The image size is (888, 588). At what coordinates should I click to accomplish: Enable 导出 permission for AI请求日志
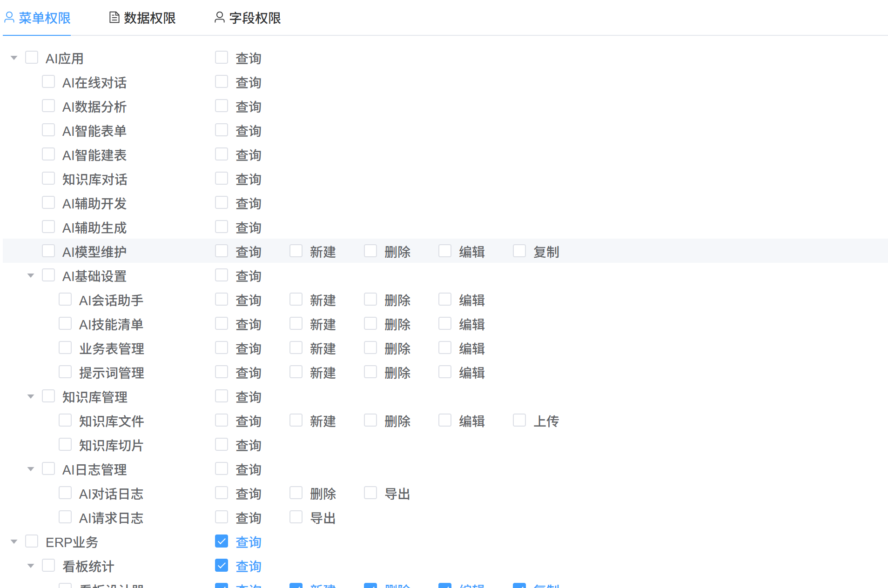pos(296,517)
